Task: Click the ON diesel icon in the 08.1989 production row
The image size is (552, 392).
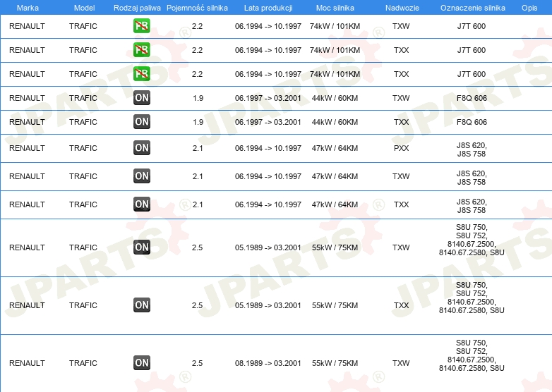Action: point(141,363)
